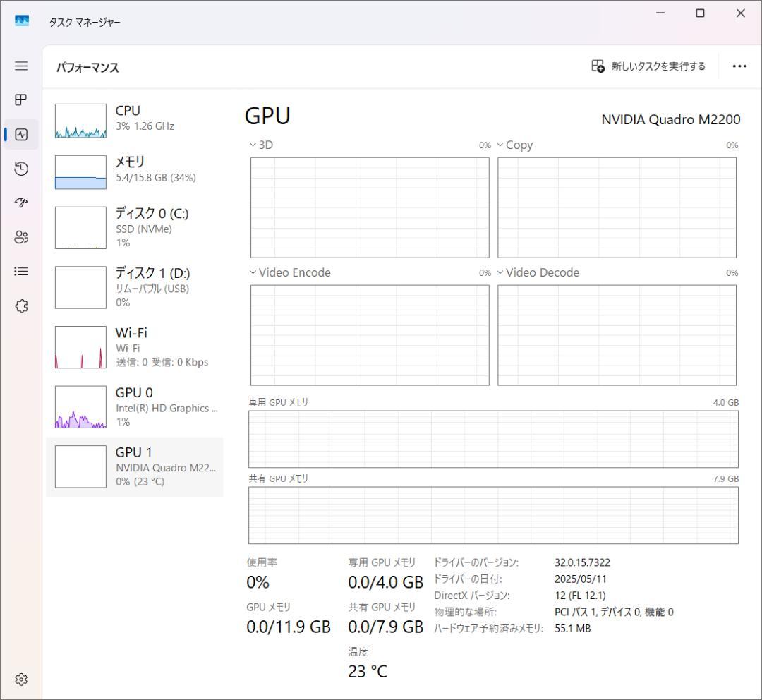762x700 pixels.
Task: Open the navigation hamburger menu
Action: [21, 66]
